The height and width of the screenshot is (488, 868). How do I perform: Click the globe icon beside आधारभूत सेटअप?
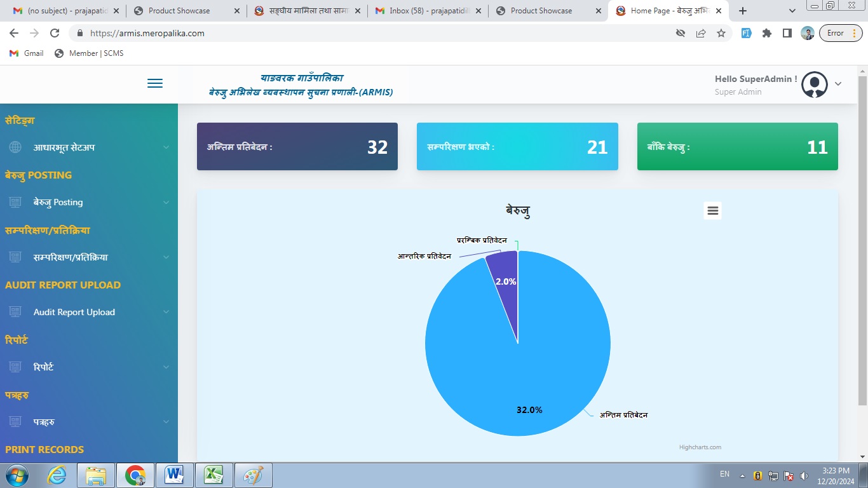tap(15, 147)
